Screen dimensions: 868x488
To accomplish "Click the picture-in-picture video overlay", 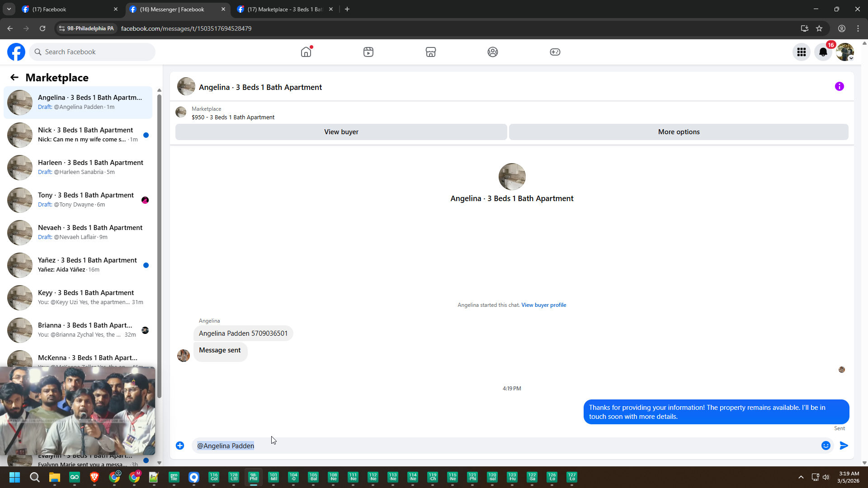I will (77, 411).
